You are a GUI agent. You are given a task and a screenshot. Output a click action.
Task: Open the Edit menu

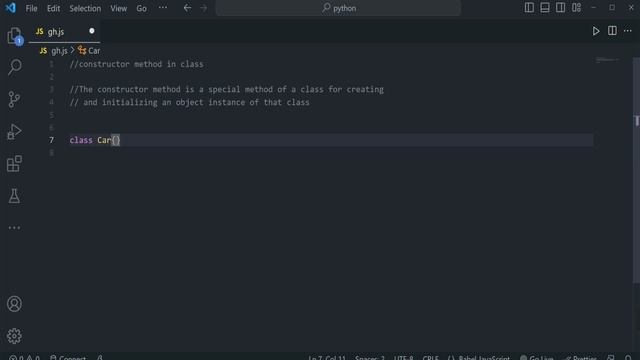pyautogui.click(x=53, y=8)
